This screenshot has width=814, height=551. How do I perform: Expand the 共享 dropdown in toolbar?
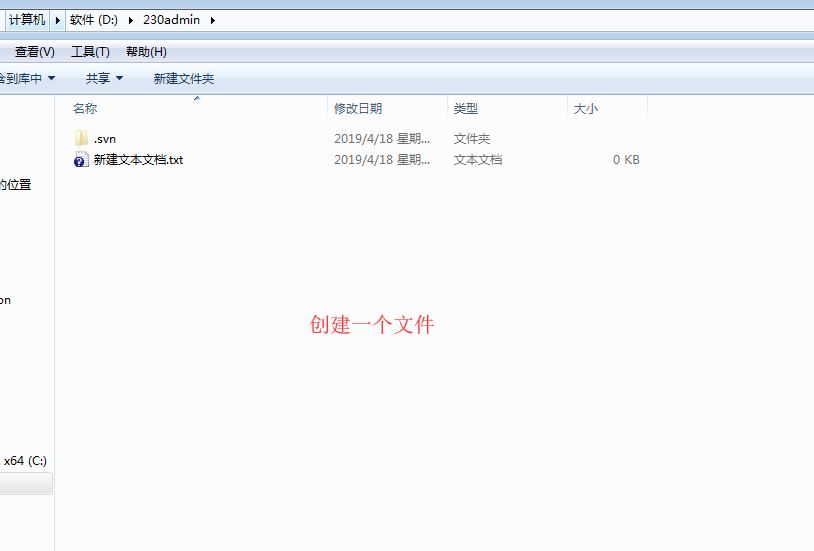pyautogui.click(x=104, y=78)
